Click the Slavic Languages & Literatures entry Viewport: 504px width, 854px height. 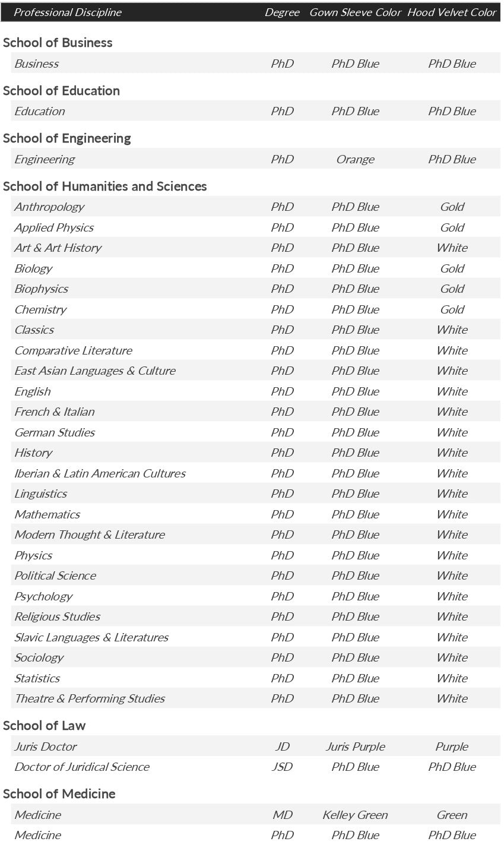(91, 637)
